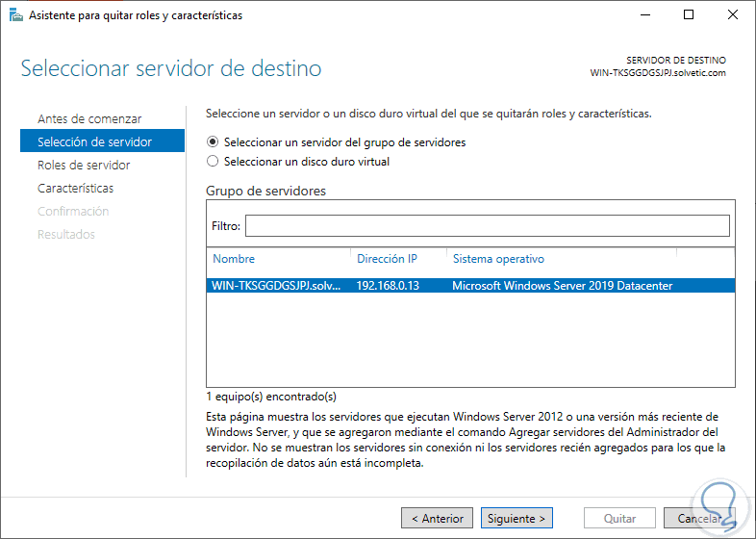Click the wizard icon in the title bar

(x=16, y=15)
